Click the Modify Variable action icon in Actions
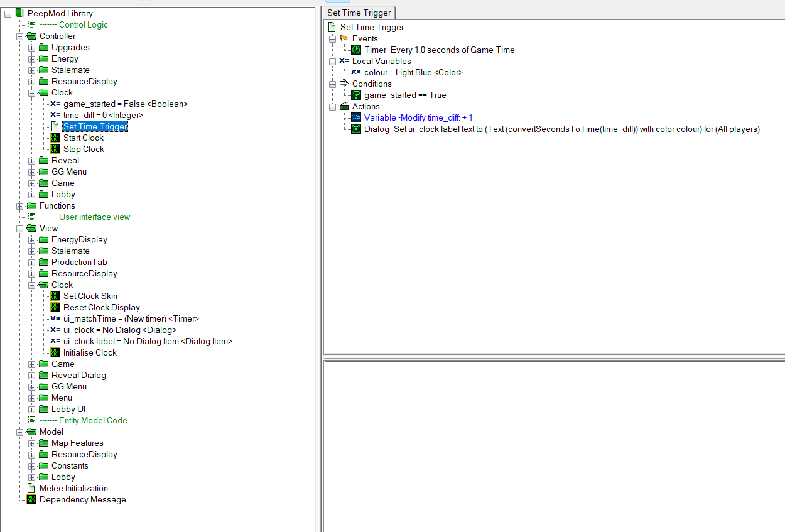The width and height of the screenshot is (785, 532). (x=356, y=117)
